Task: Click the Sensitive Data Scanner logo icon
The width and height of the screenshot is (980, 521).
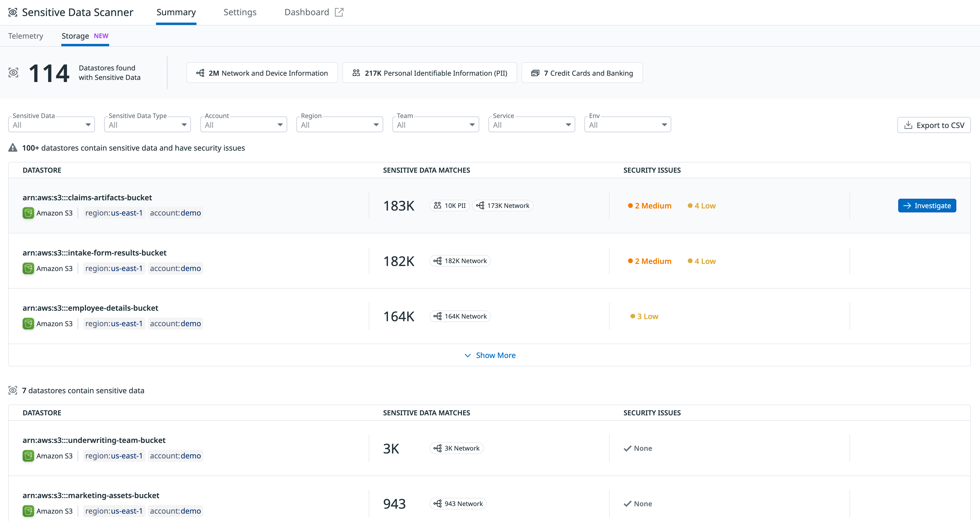Action: [13, 12]
